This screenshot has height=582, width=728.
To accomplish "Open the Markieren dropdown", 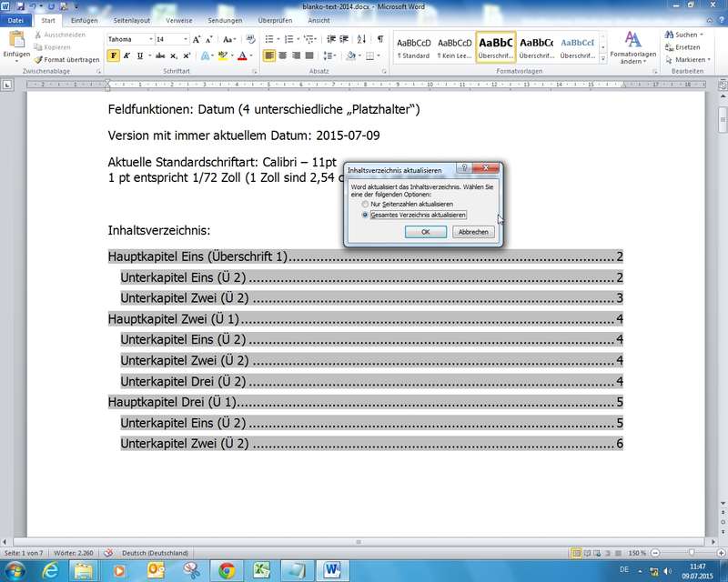I will 709,60.
